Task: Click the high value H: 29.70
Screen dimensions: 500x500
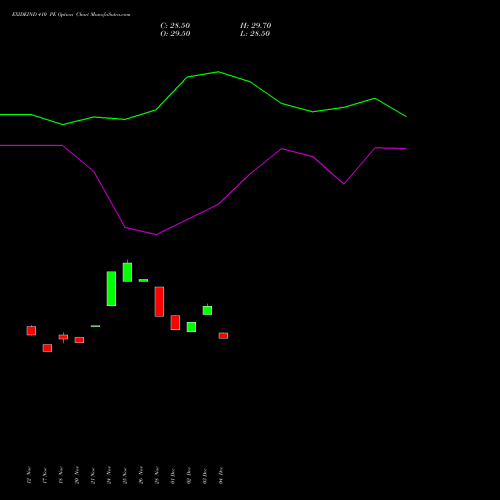Action: pyautogui.click(x=255, y=26)
